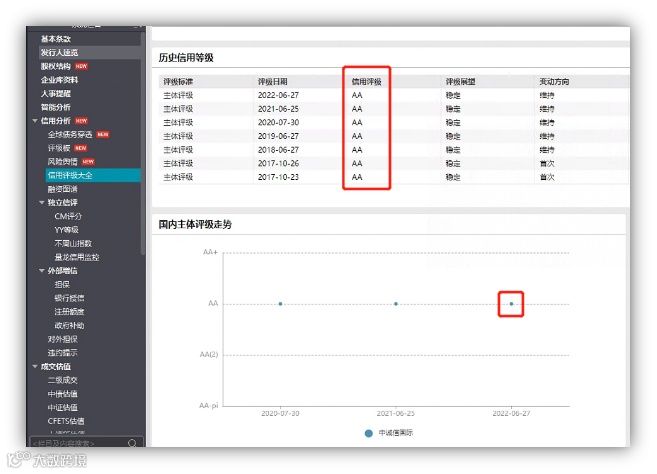This screenshot has height=474, width=657.
Task: Open 对外担保 in the sidebar
Action: point(62,339)
